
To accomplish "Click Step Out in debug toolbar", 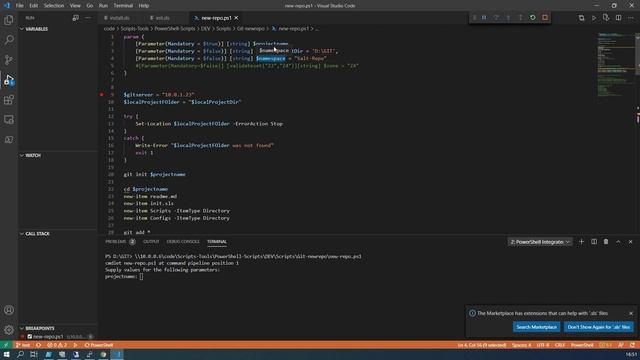I will tap(520, 18).
